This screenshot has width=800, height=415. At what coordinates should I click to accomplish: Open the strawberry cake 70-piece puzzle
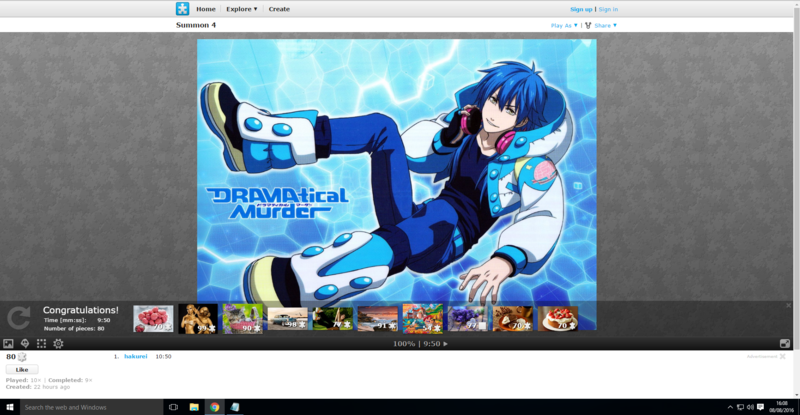558,319
